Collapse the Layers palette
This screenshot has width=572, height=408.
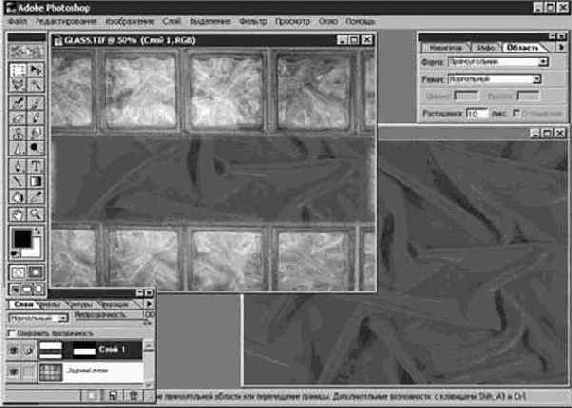pos(140,293)
